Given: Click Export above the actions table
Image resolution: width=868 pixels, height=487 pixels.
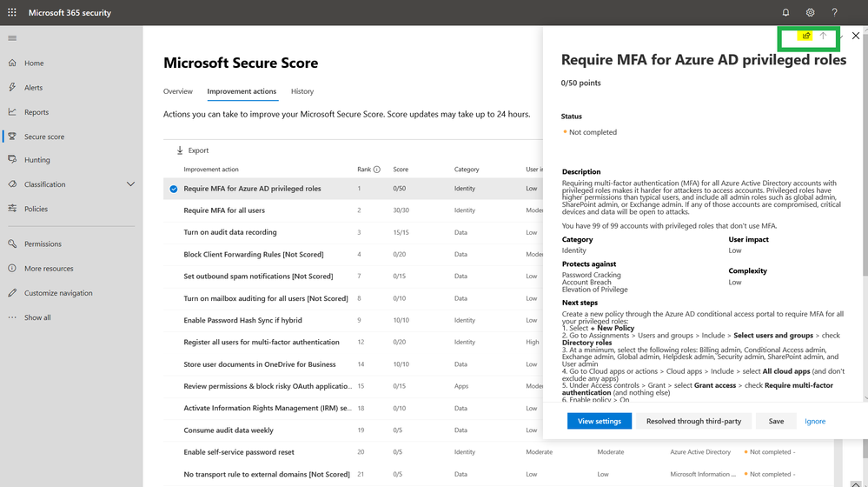Looking at the screenshot, I should [x=193, y=150].
